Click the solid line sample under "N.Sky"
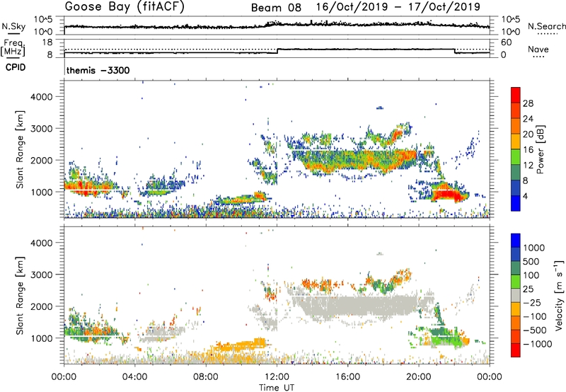Image resolution: width=566 pixels, height=392 pixels. point(13,34)
